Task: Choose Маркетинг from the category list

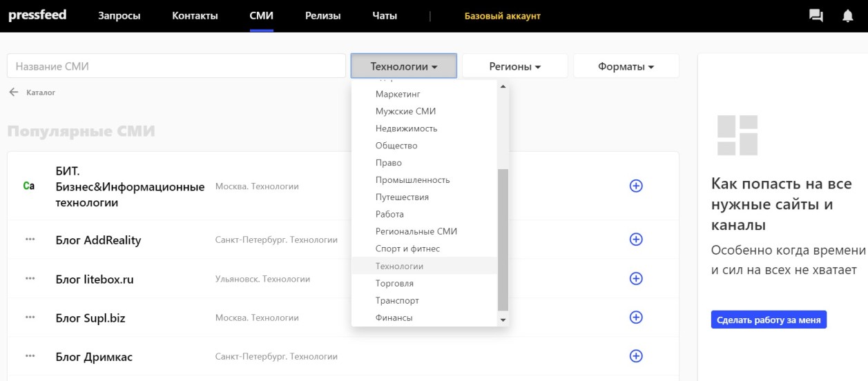Action: (x=398, y=94)
